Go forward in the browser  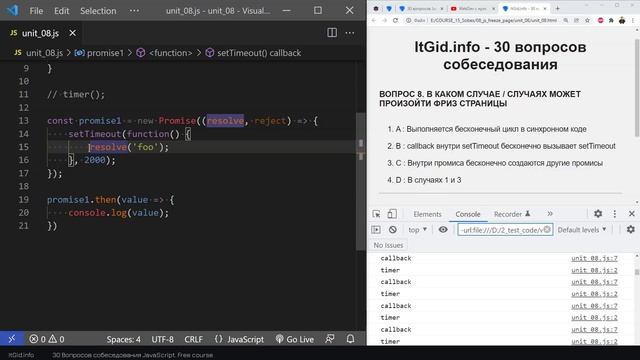coord(384,20)
